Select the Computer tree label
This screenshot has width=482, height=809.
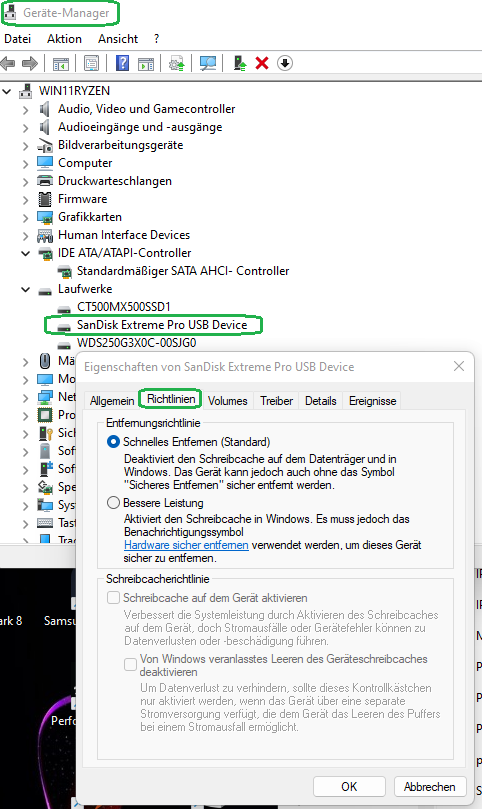[x=85, y=163]
